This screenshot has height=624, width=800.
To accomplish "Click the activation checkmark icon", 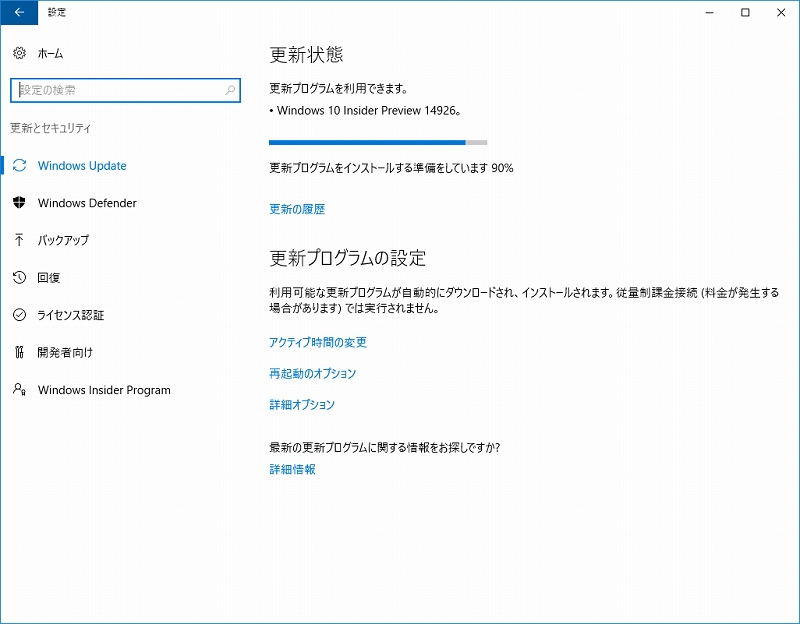I will [x=19, y=315].
